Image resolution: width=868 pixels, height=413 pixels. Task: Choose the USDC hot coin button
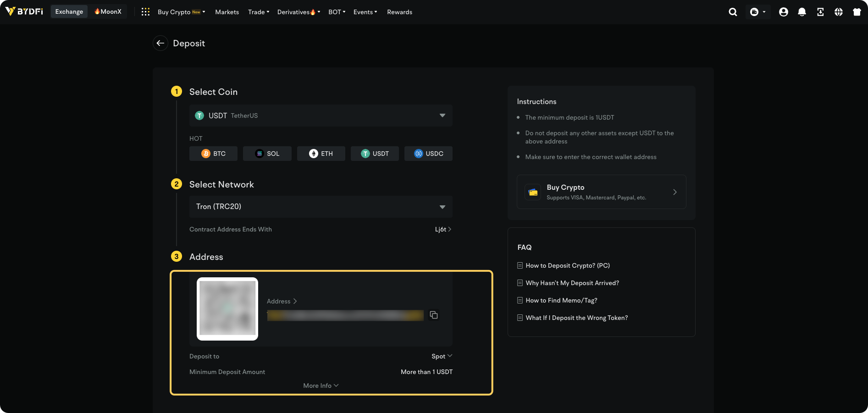point(428,154)
